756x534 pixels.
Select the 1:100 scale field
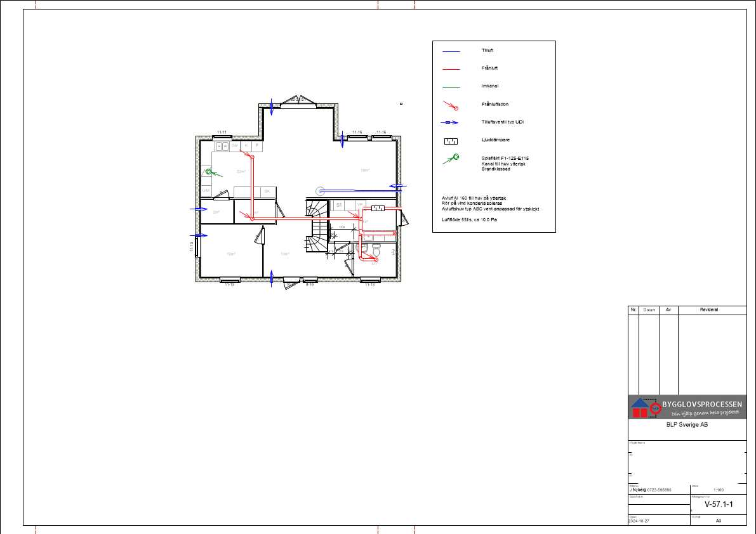(x=719, y=490)
